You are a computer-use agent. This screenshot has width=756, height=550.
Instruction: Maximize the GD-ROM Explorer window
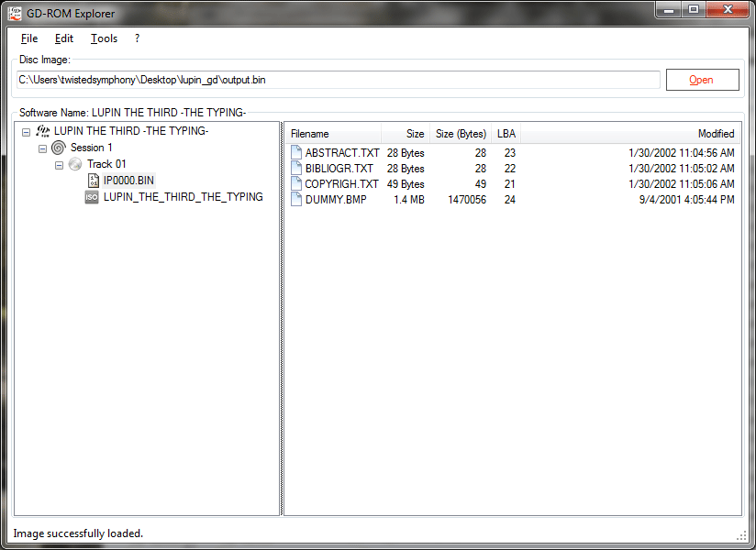pyautogui.click(x=694, y=10)
